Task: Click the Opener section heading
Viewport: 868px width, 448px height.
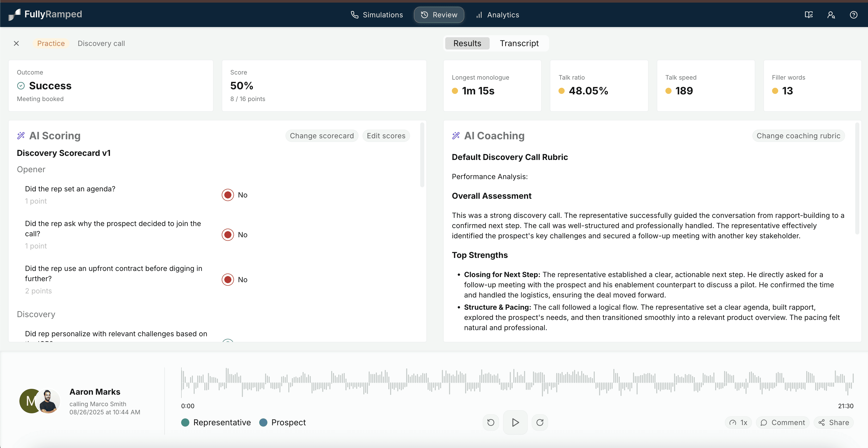Action: [x=31, y=169]
